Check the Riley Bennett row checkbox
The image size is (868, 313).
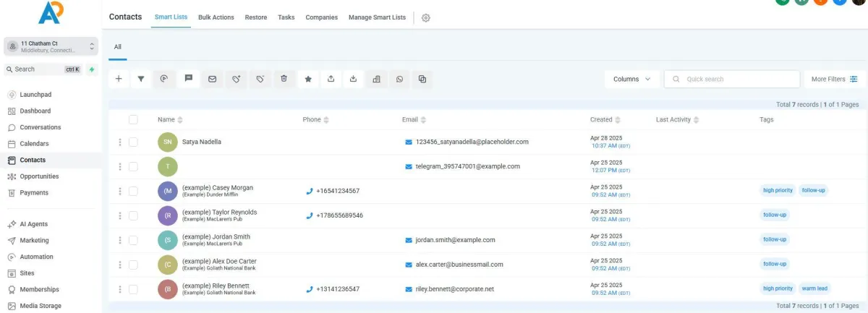pos(133,289)
